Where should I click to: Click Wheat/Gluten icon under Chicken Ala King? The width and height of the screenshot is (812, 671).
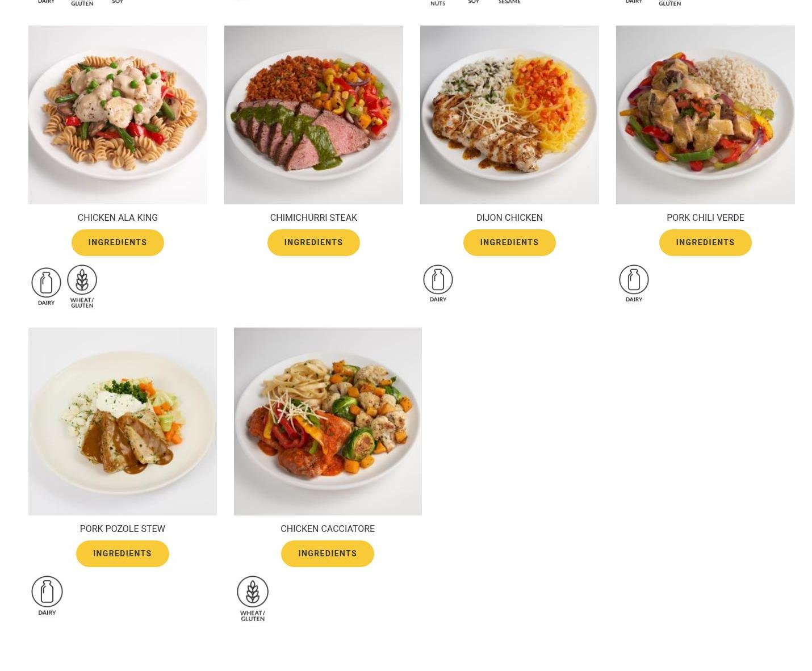click(x=82, y=286)
